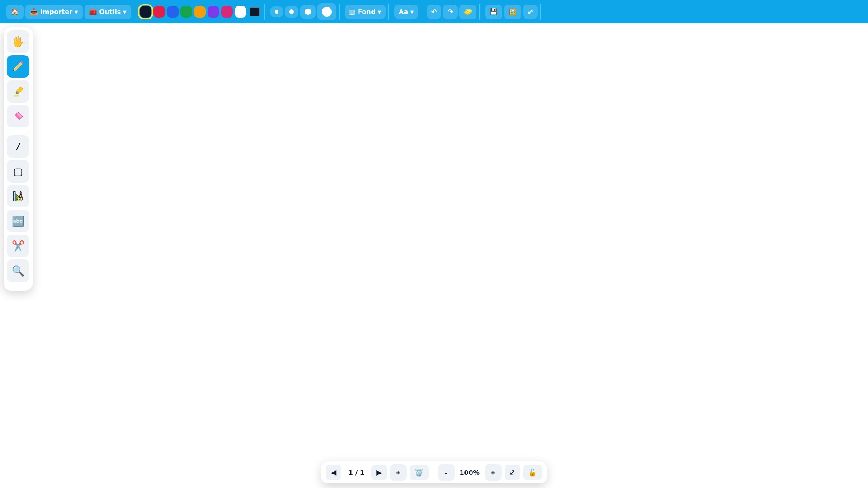The image size is (868, 488).
Task: Select the purple color swatch
Action: pyautogui.click(x=213, y=12)
